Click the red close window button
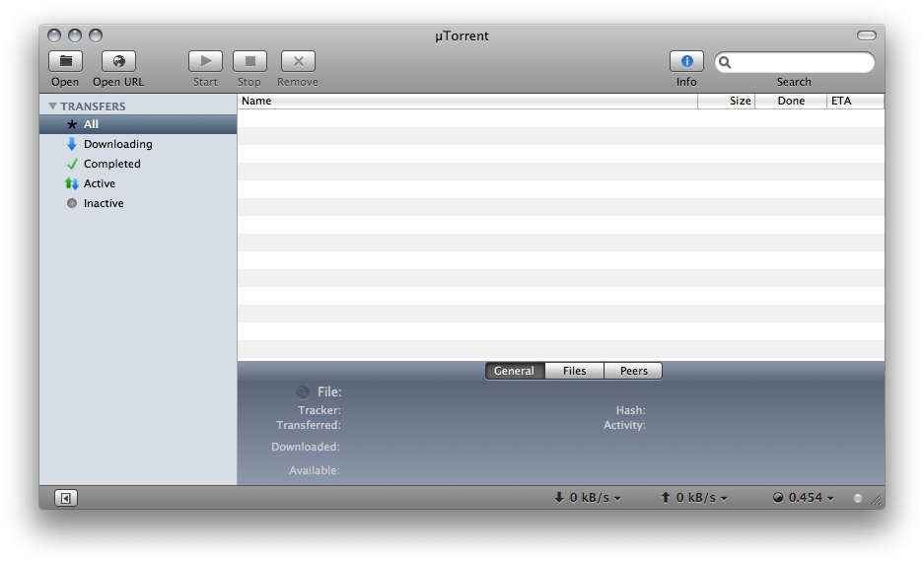924x563 pixels. [x=54, y=35]
